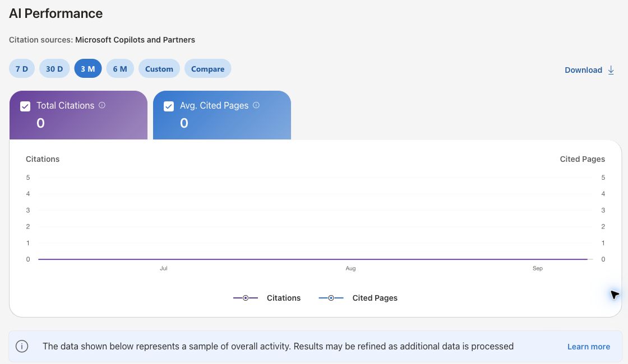Click the Aug label on the chart axis
The width and height of the screenshot is (628, 364).
tap(350, 268)
